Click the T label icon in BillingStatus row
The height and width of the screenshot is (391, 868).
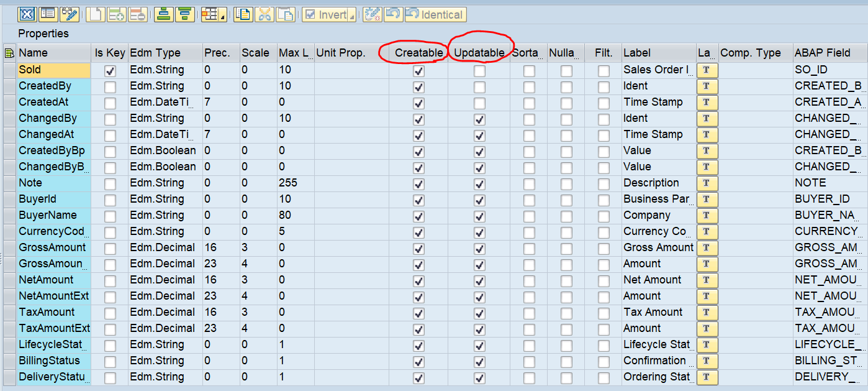pyautogui.click(x=707, y=361)
